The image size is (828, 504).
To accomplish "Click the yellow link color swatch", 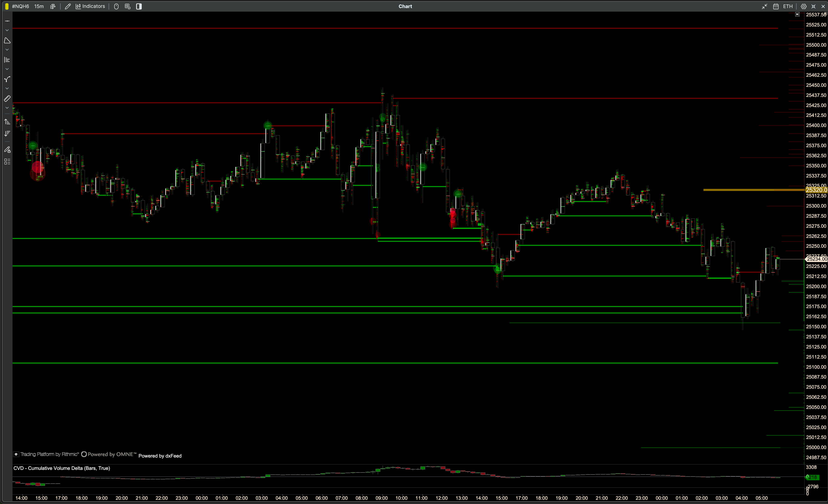I will click(x=7, y=6).
